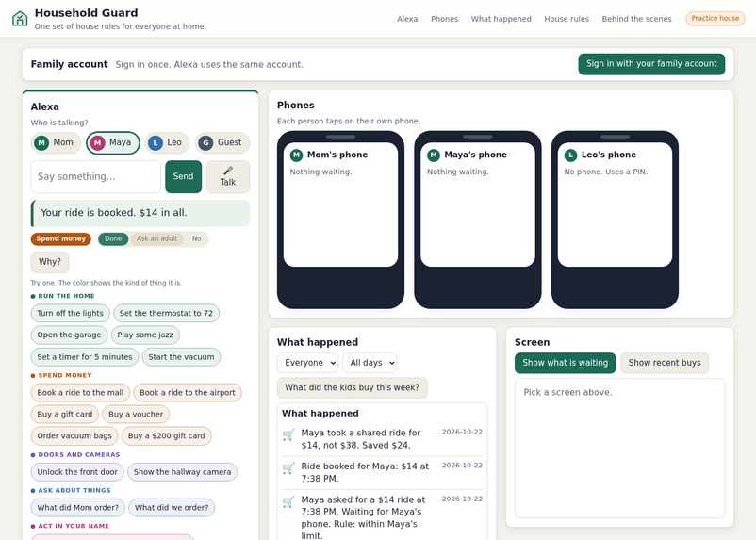The width and height of the screenshot is (756, 540).
Task: Try the Play some jazz command
Action: 145,335
